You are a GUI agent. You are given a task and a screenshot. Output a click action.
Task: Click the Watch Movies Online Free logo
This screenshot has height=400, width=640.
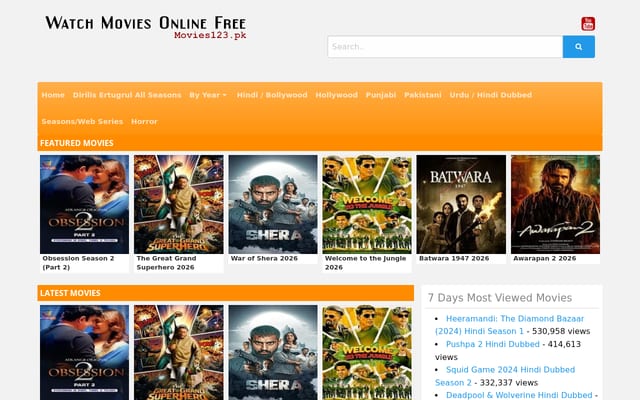146,27
